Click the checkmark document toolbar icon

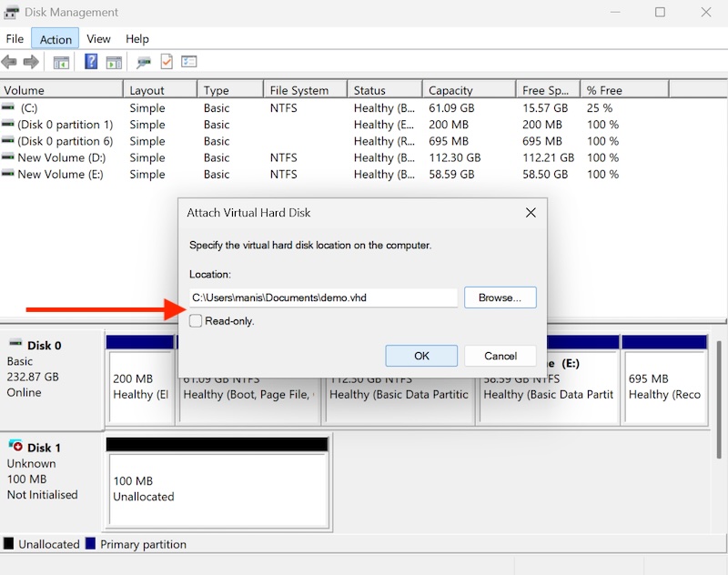pos(166,62)
